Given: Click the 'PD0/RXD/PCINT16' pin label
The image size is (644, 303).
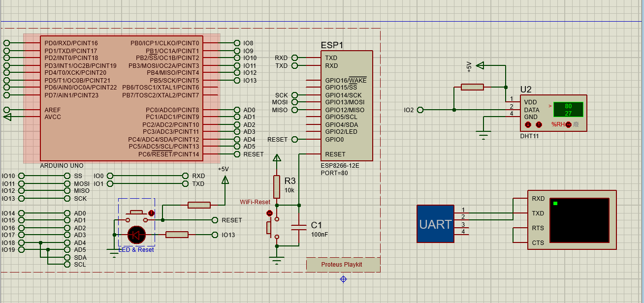Looking at the screenshot, I should [71, 43].
